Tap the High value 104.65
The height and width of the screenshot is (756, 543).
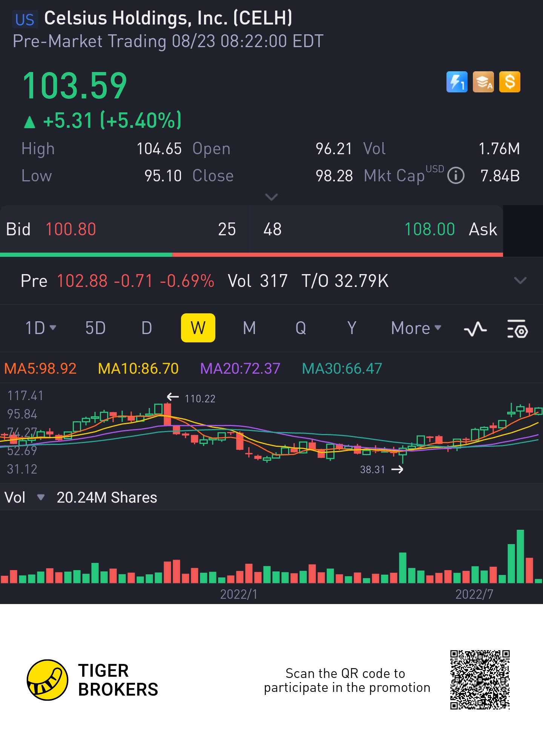[x=159, y=149]
